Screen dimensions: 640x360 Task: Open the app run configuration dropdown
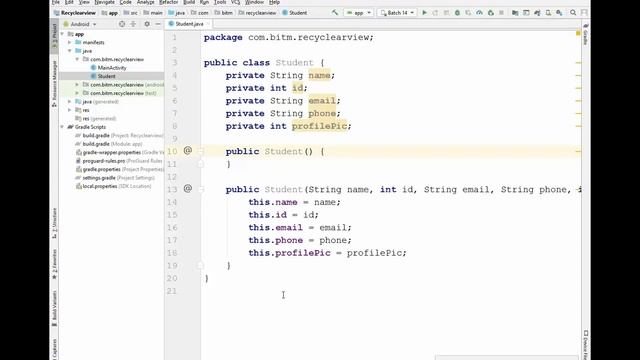358,13
